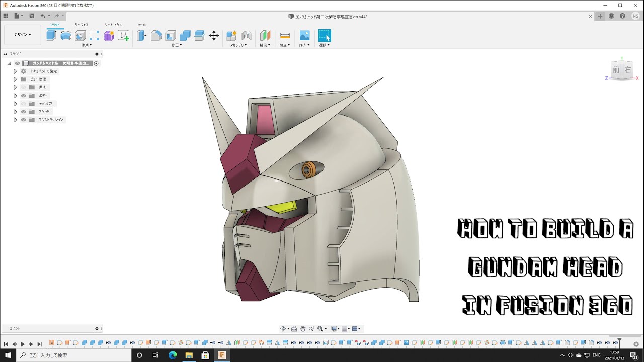Hide the コンストラクション folder via eye icon
Image resolution: width=644 pixels, height=362 pixels.
click(23, 120)
